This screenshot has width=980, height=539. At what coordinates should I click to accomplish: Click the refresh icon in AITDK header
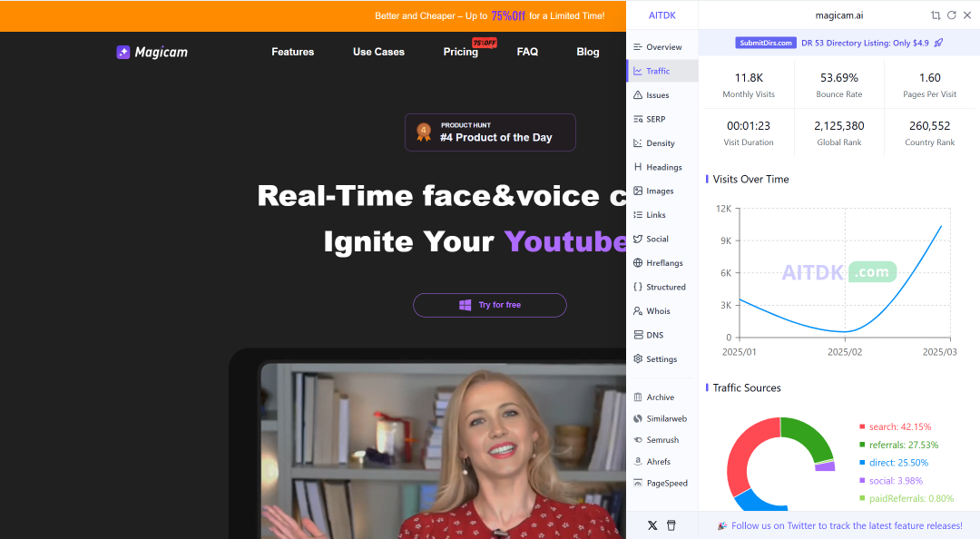(951, 15)
